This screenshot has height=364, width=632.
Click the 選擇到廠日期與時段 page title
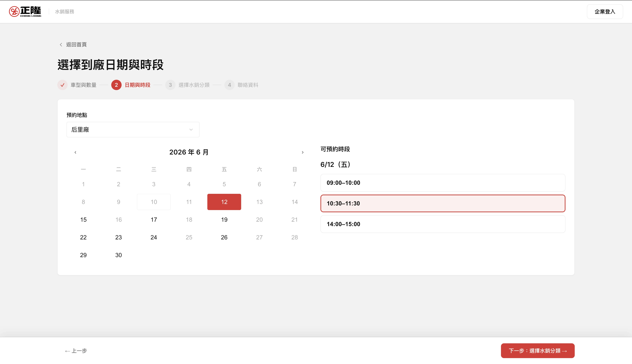tap(111, 65)
